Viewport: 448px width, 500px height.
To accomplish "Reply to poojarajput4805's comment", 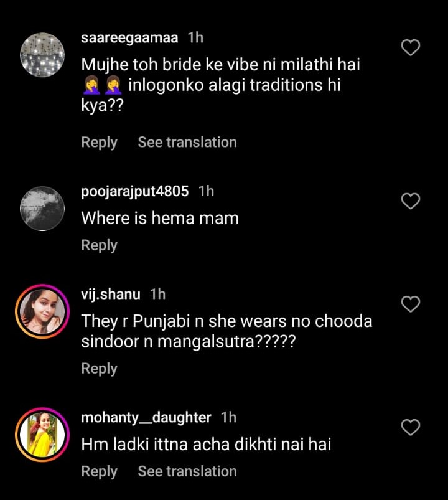I will tap(99, 245).
